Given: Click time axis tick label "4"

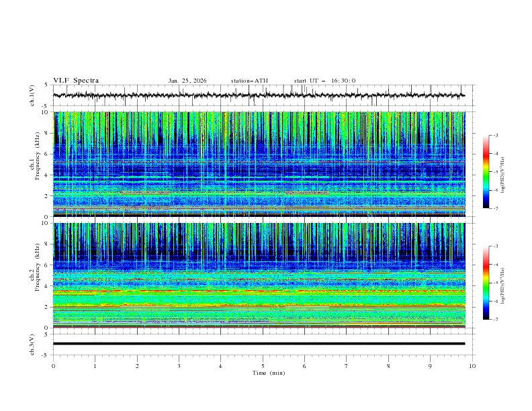Looking at the screenshot, I should pos(220,366).
